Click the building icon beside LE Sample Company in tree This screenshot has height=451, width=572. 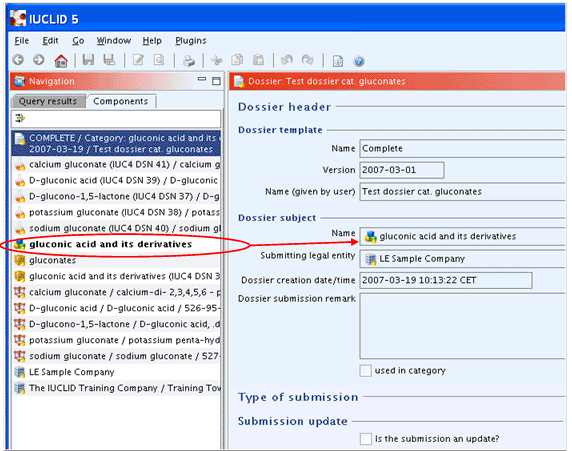[19, 372]
